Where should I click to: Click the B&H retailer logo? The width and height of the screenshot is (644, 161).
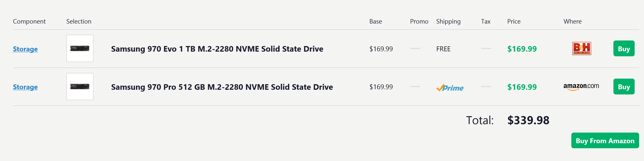click(582, 49)
